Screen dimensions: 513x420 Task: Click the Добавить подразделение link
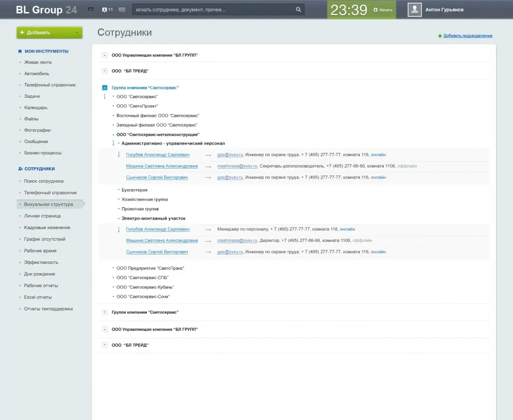tap(467, 36)
